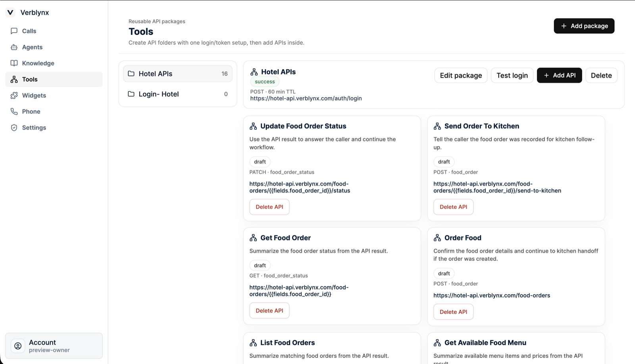Screen dimensions: 635x364
Task: Go to the Agents page
Action: click(x=54, y=47)
